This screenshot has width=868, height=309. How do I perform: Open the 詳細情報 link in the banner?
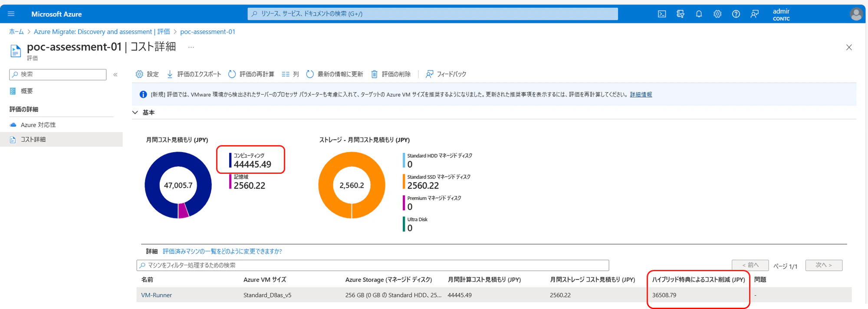641,94
